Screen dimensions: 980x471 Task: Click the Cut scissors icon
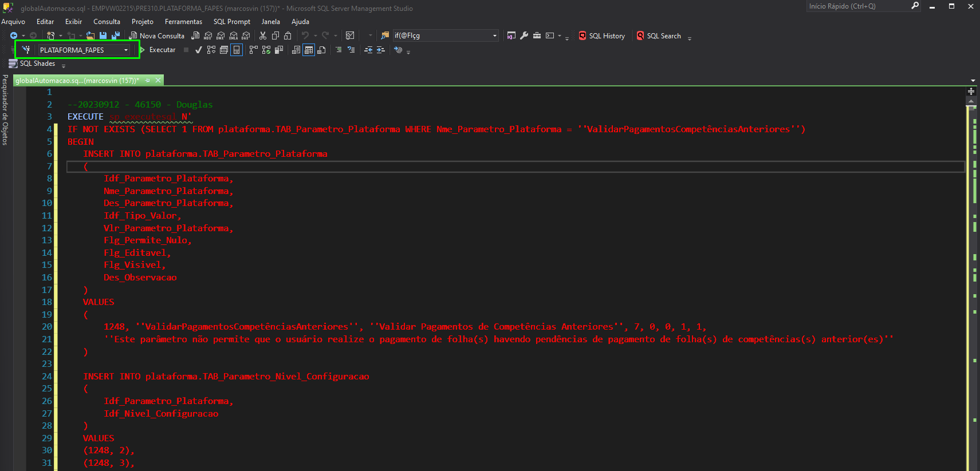pos(263,35)
